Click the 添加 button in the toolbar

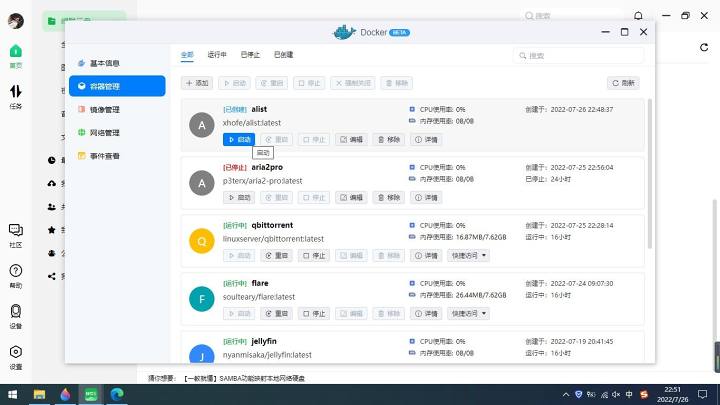(197, 83)
